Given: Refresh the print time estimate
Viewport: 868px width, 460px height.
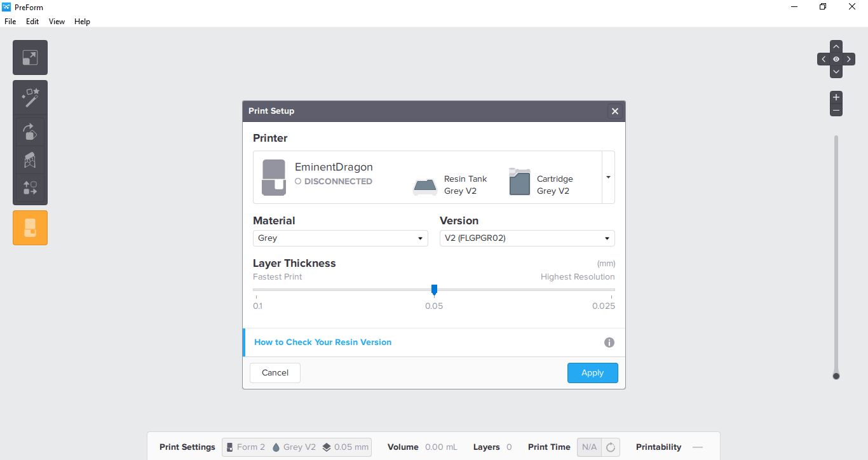Looking at the screenshot, I should point(611,447).
